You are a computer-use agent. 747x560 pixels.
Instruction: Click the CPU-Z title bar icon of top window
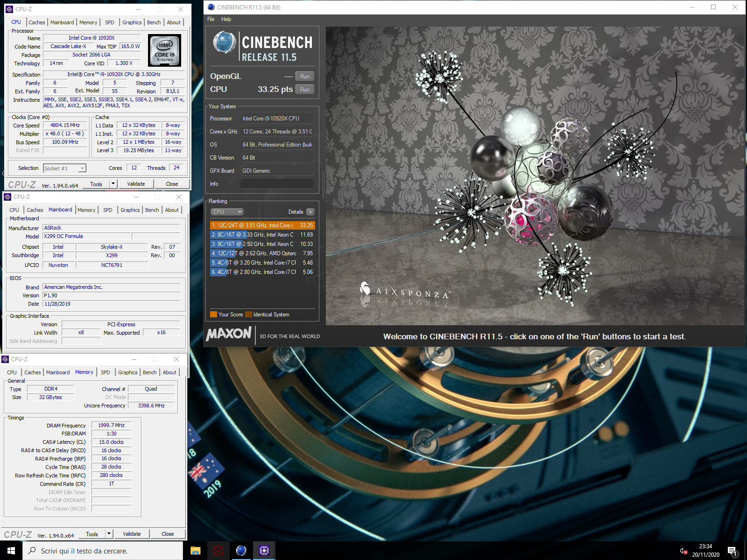pos(9,9)
